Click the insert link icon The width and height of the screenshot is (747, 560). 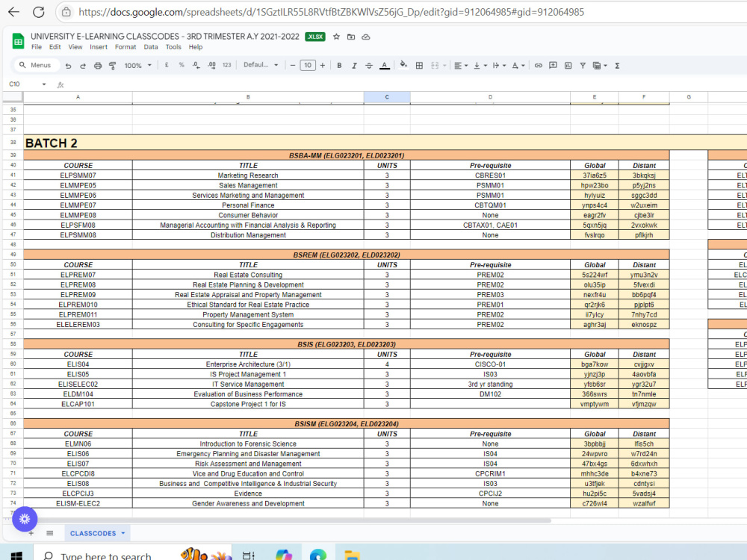pos(539,66)
